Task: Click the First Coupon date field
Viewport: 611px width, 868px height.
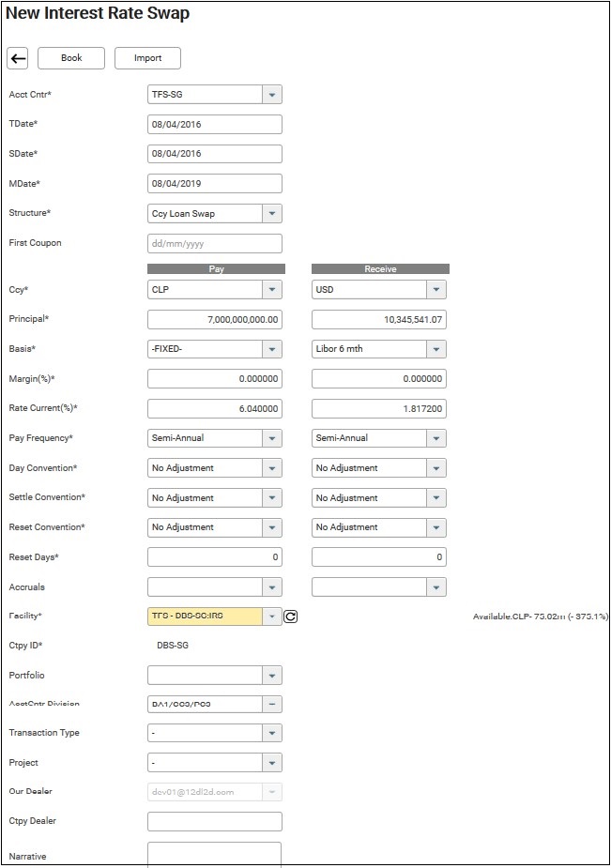Action: pos(215,244)
